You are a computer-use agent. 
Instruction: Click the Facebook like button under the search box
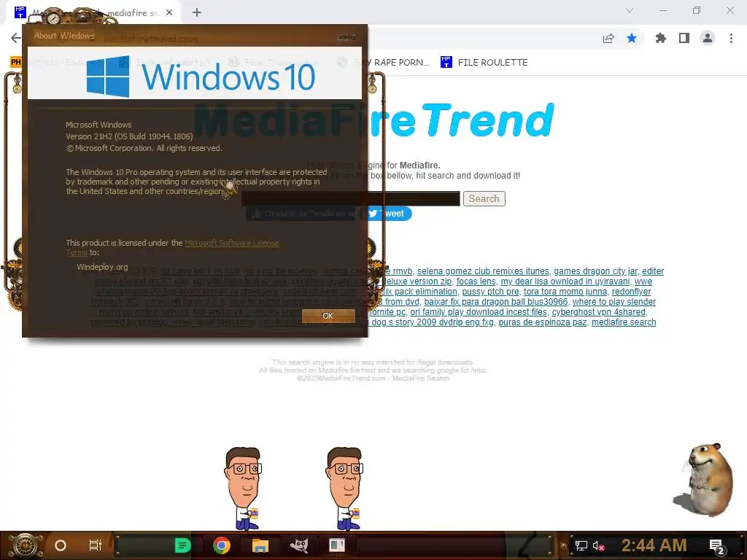(301, 214)
